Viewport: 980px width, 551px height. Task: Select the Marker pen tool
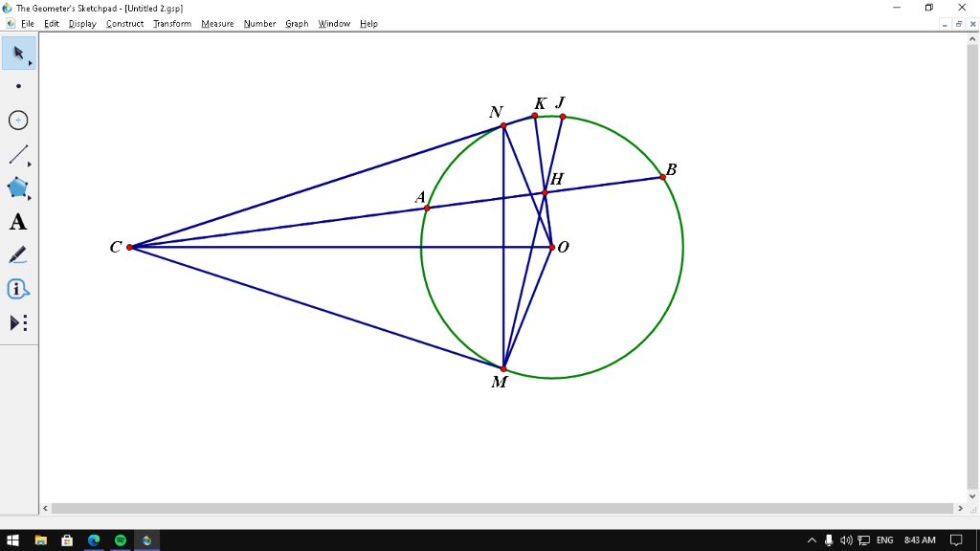click(18, 254)
